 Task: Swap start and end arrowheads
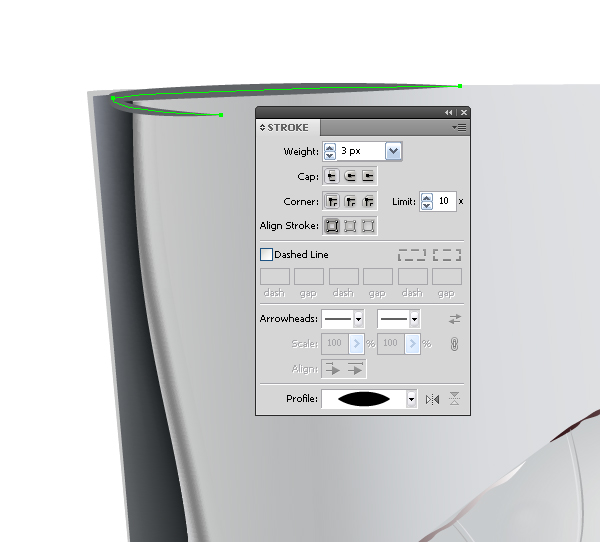click(x=455, y=319)
